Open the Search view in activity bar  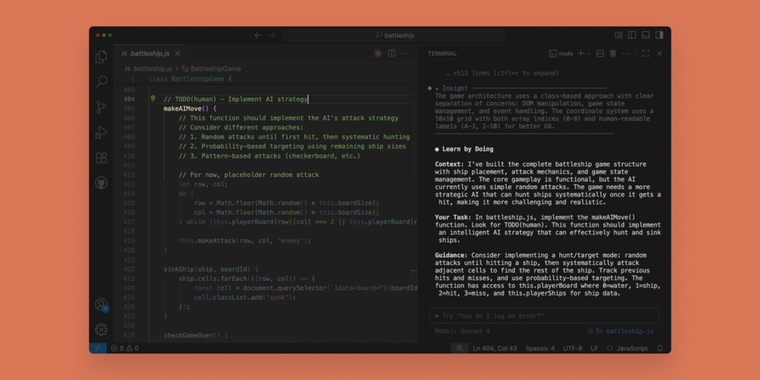tap(101, 82)
